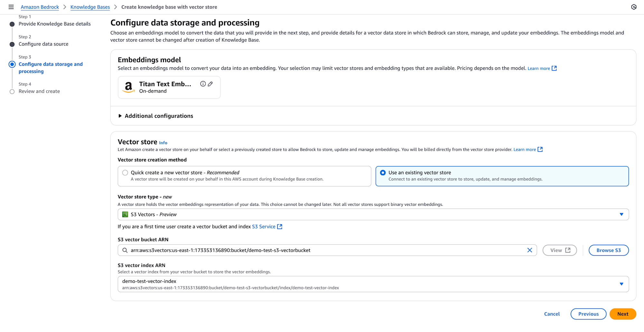Expand Additional configurations section
644x332 pixels.
coord(156,116)
